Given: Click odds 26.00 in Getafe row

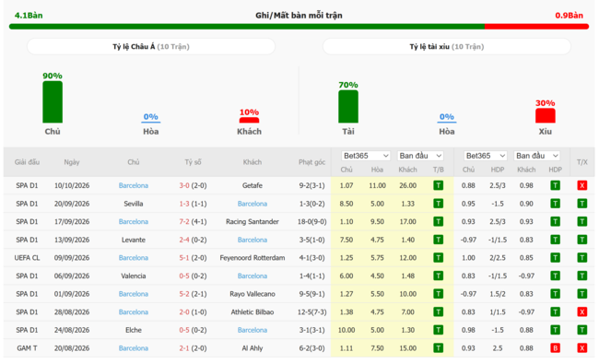Looking at the screenshot, I should tap(407, 185).
